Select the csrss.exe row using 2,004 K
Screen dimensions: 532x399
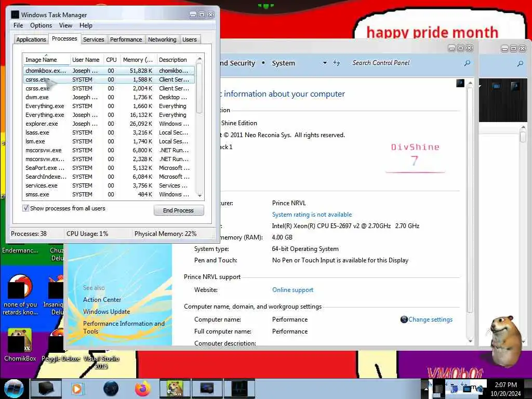(x=109, y=88)
